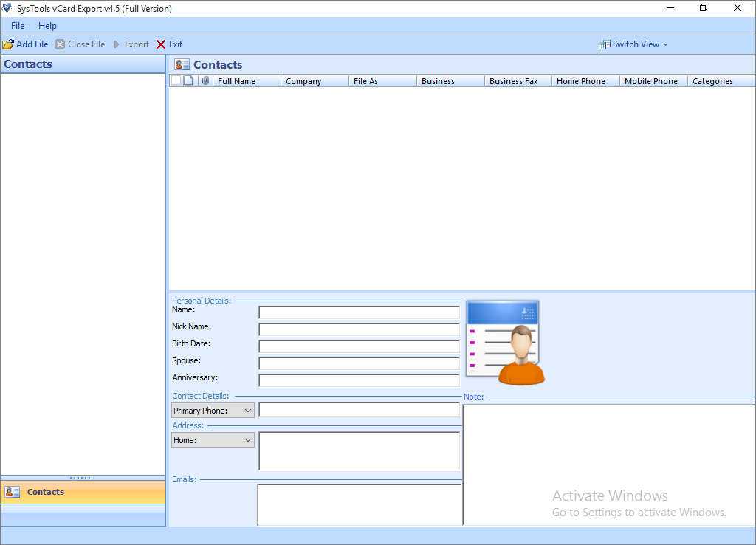Image resolution: width=756 pixels, height=545 pixels.
Task: Click the paperclip attachment column header
Action: click(x=205, y=80)
